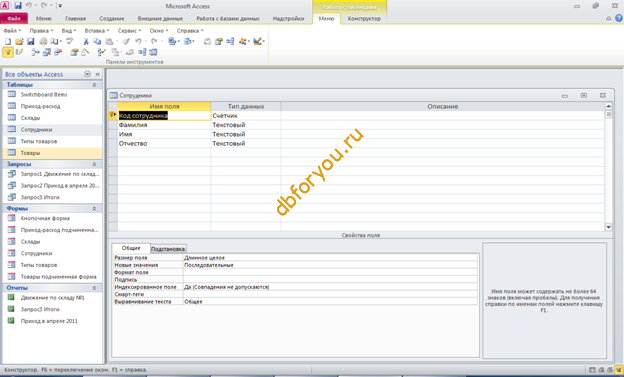Switch to the Конструктор ribbon tab
The image size is (624, 377).
(x=364, y=18)
